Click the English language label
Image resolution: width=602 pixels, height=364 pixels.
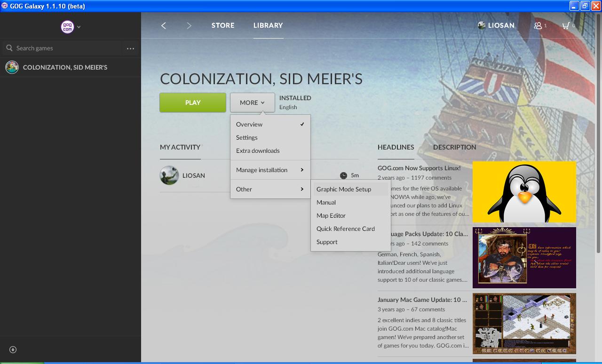288,107
